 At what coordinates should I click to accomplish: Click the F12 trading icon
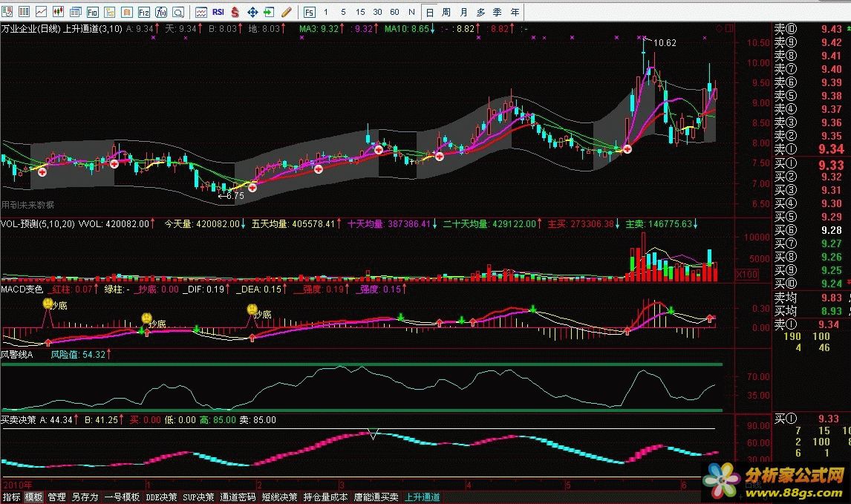coord(144,11)
